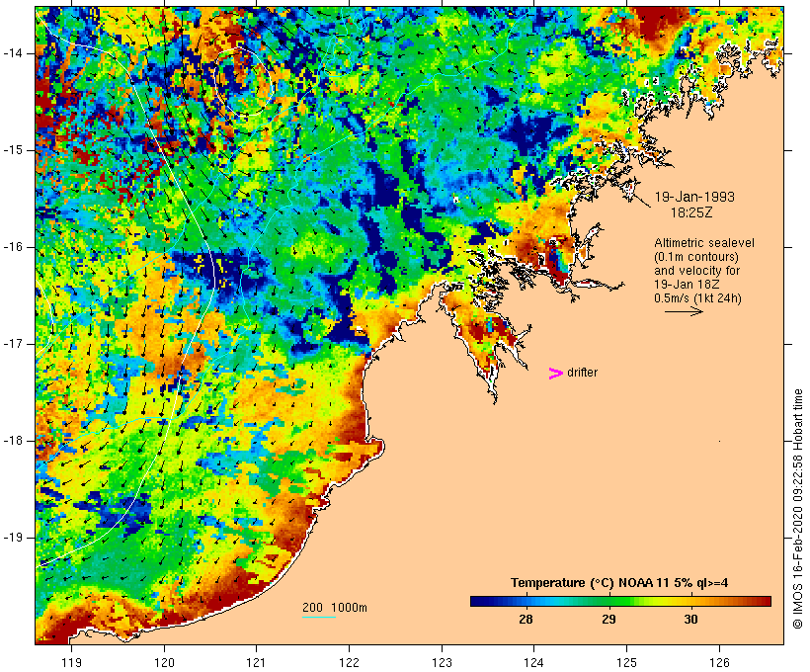Viewport: 810px width, 672px height.
Task: Click the '19-Jan 18Z' caption line
Action: pos(687,285)
